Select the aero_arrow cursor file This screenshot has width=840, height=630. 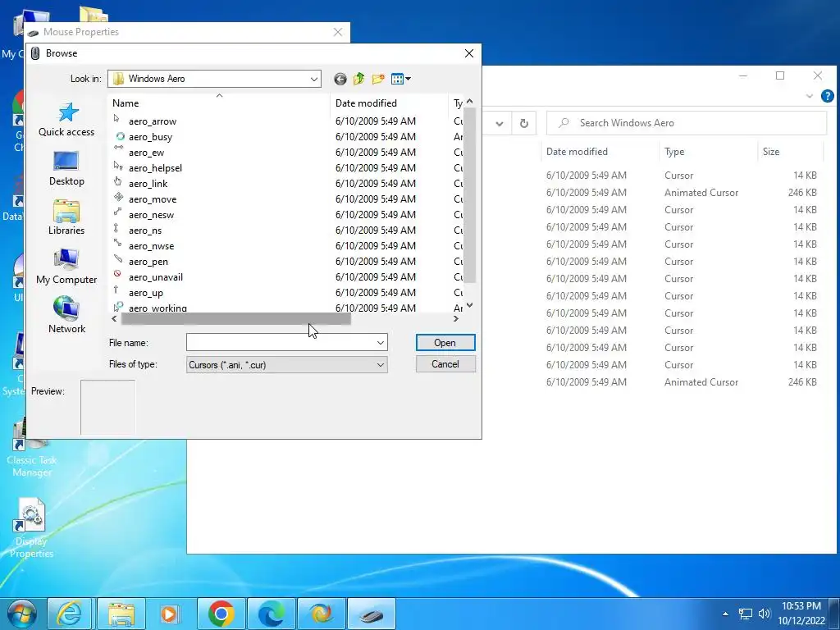coord(153,121)
